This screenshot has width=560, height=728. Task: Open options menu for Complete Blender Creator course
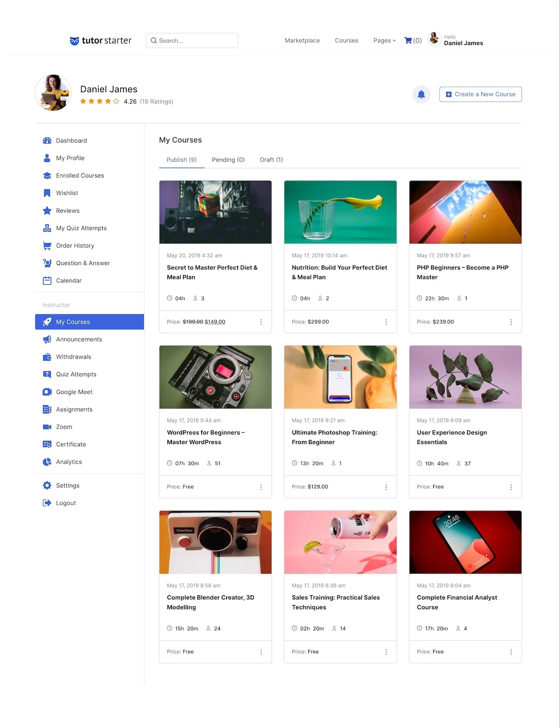[261, 652]
